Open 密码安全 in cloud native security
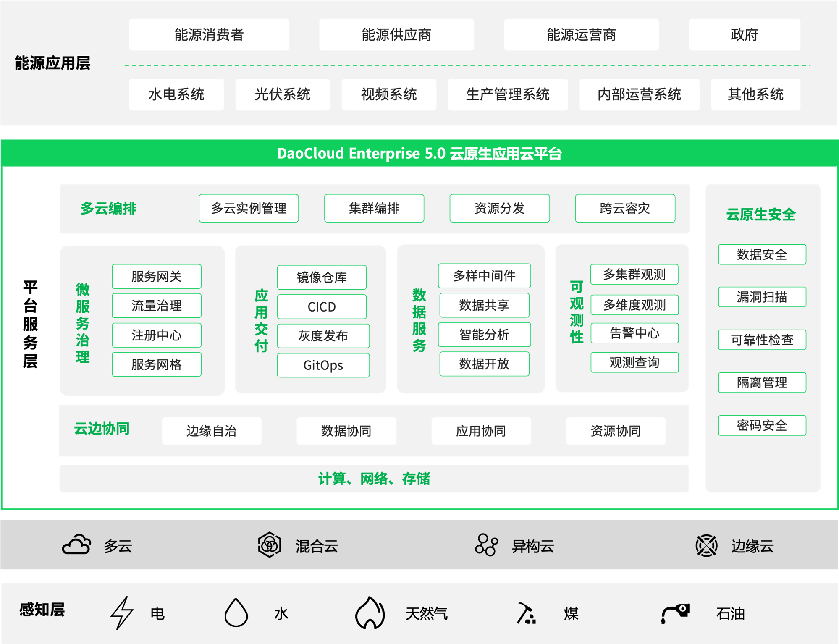The image size is (839, 644). pos(762,425)
